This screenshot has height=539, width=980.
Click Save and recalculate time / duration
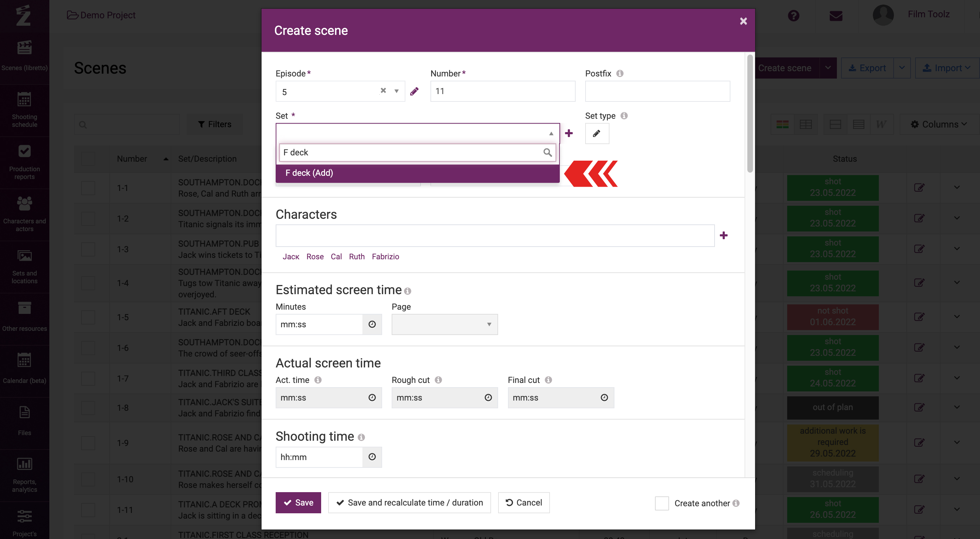[409, 502]
